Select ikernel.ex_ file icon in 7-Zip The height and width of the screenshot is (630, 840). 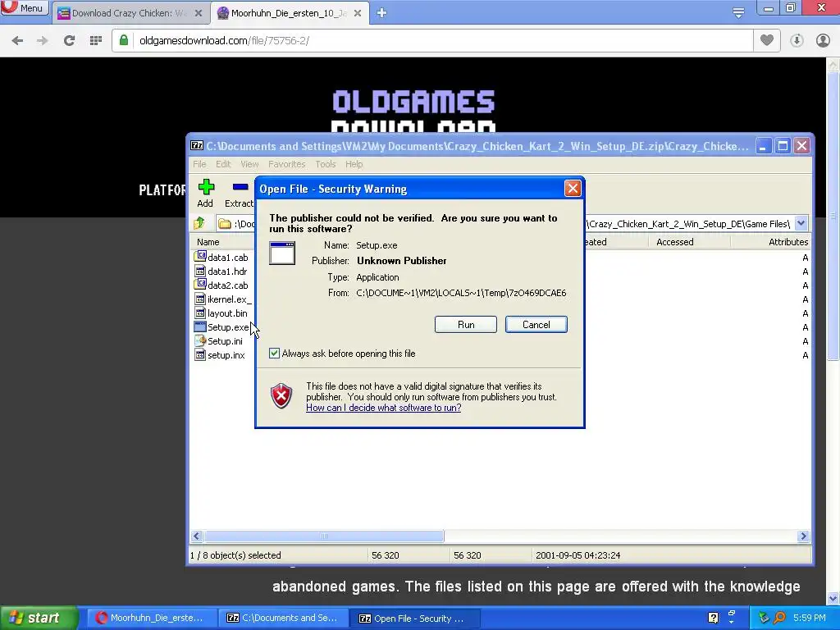pyautogui.click(x=200, y=299)
